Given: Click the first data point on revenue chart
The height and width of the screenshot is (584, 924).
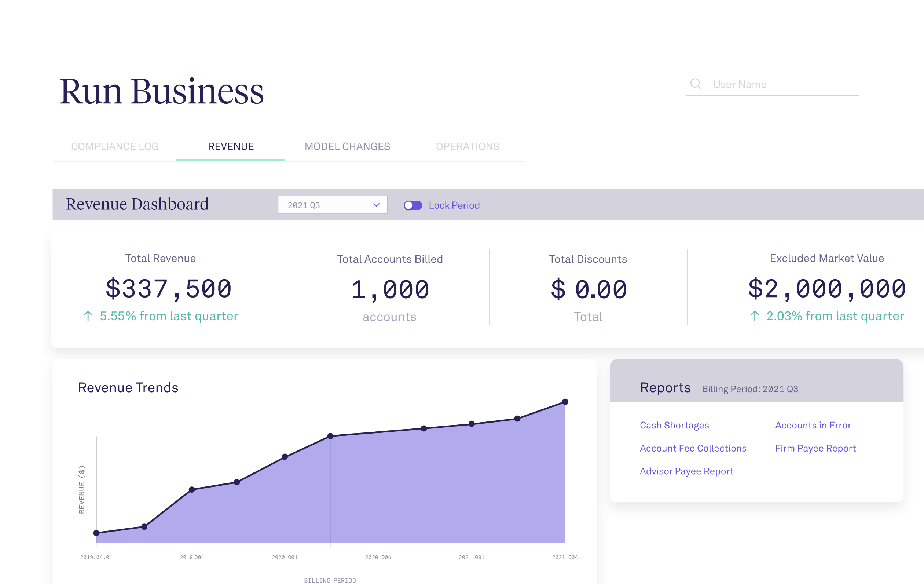Looking at the screenshot, I should (x=96, y=533).
